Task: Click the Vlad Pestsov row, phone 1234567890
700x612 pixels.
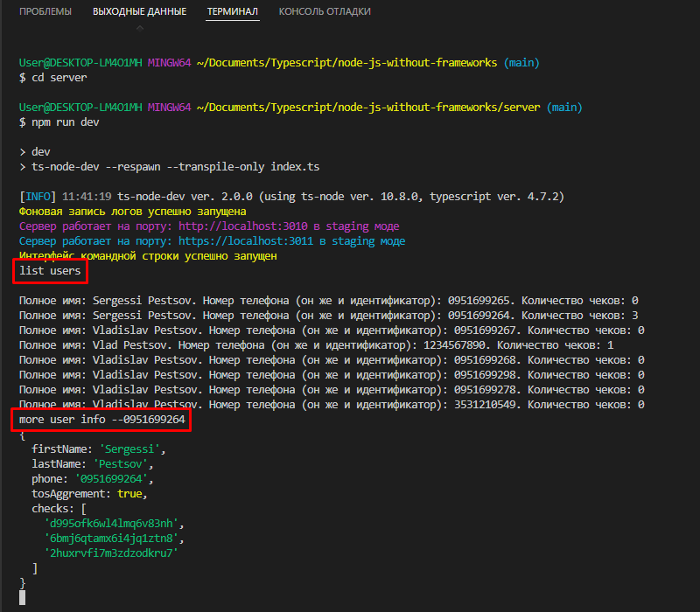Action: [317, 345]
